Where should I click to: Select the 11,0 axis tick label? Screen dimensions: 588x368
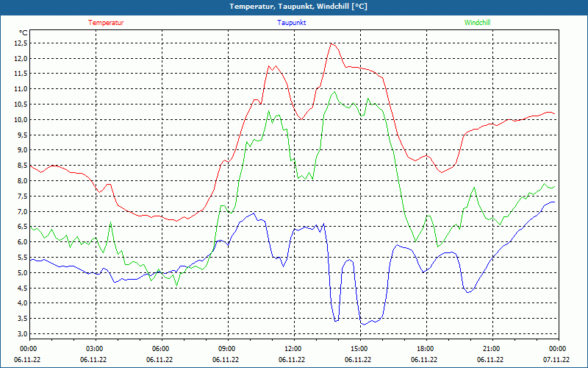(21, 89)
